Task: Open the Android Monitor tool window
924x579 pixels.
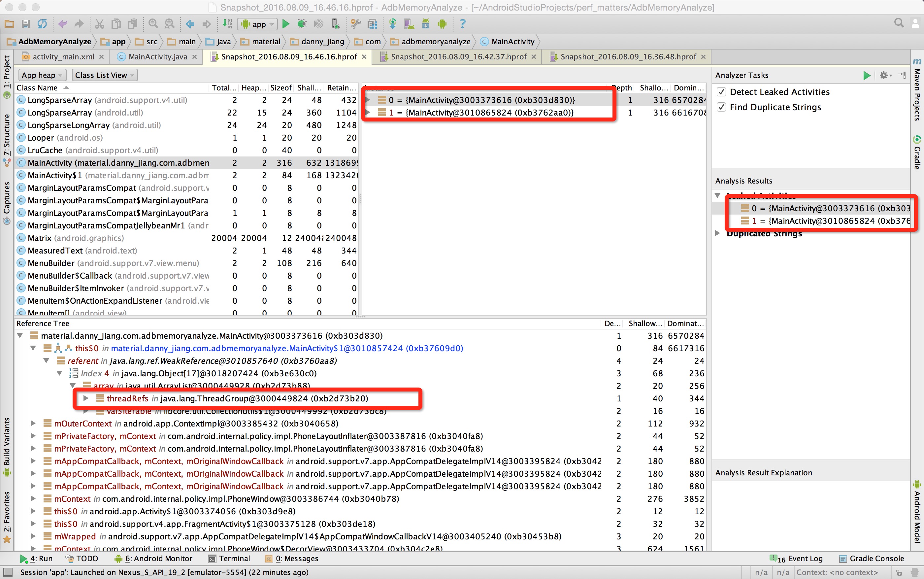Action: click(x=158, y=558)
